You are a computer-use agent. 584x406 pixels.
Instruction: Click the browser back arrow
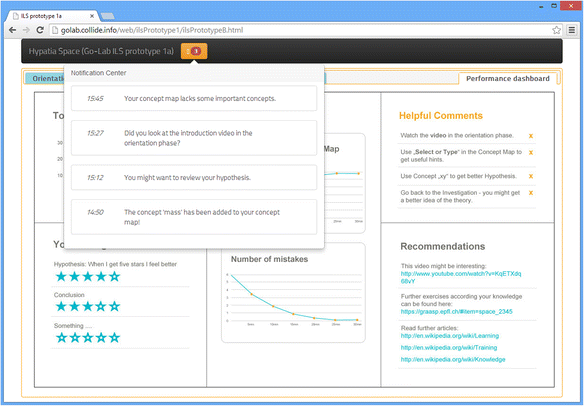(12, 30)
